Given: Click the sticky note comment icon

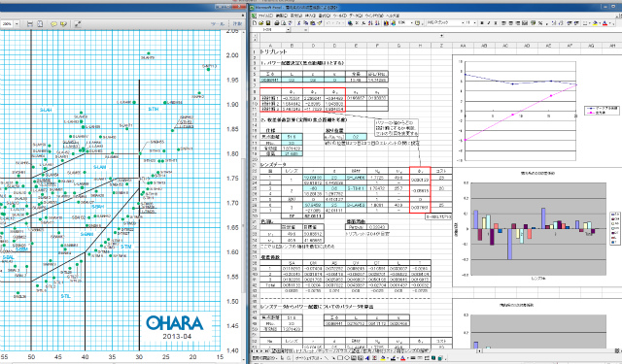Looking at the screenshot, I should point(54,23).
